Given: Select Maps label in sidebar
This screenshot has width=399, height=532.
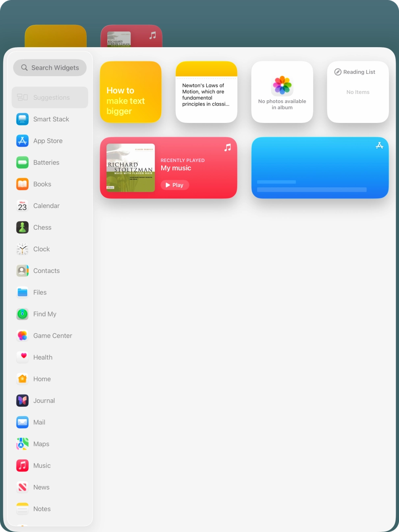Looking at the screenshot, I should (41, 444).
